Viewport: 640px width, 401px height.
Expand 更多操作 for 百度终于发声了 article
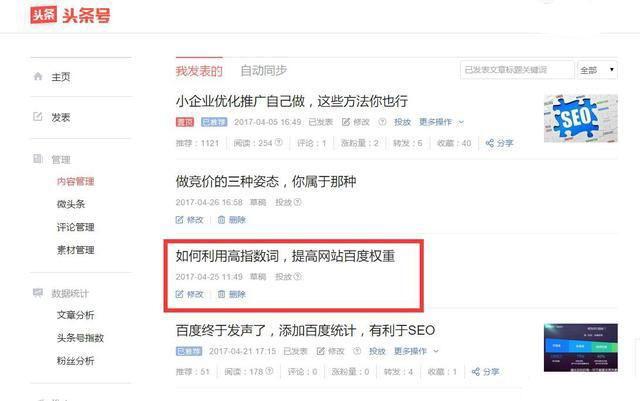[416, 351]
